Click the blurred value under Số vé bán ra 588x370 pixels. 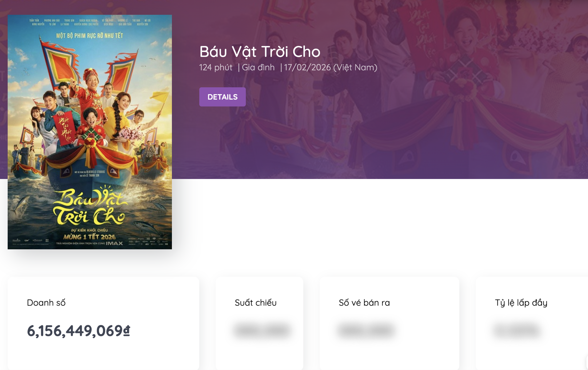[366, 330]
